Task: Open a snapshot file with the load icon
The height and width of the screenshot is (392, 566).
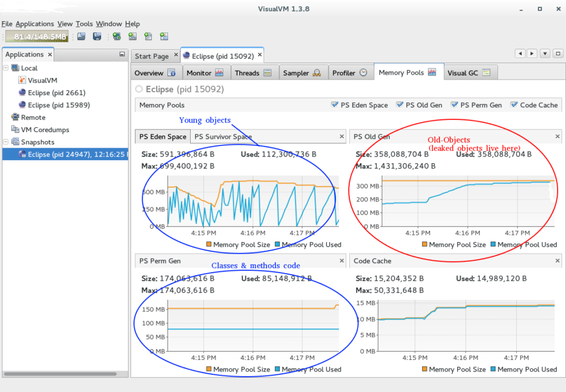Action: point(82,36)
